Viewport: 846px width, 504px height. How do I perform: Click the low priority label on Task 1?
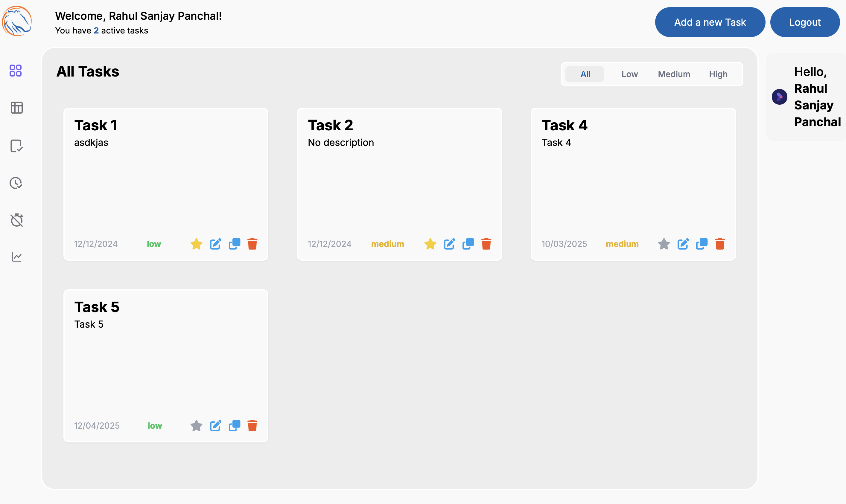(153, 244)
